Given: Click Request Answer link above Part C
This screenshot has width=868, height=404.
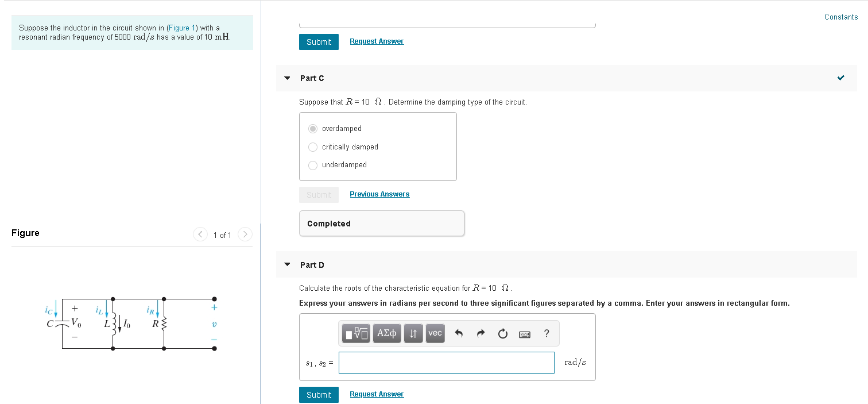Looking at the screenshot, I should tap(377, 41).
